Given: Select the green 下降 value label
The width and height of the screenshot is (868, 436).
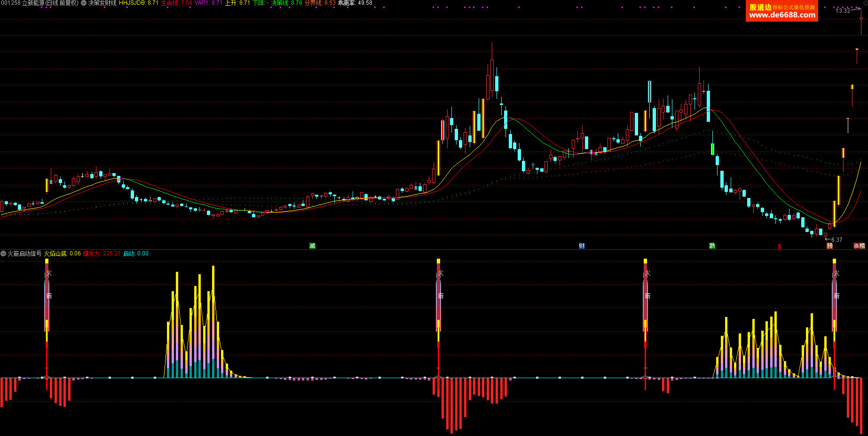Looking at the screenshot, I should 260,3.
